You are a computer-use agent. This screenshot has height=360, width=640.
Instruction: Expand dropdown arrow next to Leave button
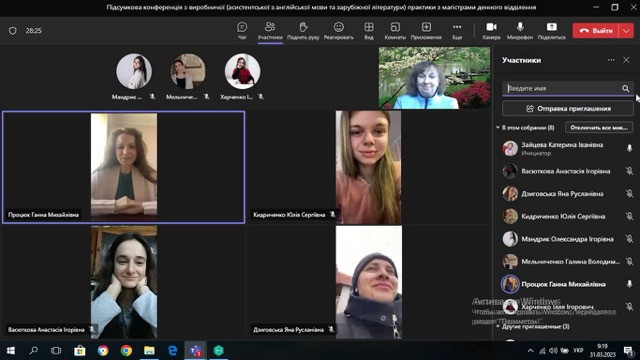pos(627,31)
